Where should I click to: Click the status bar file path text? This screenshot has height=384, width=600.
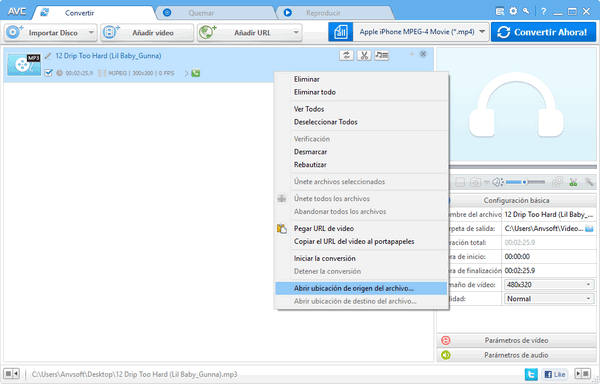pyautogui.click(x=134, y=374)
